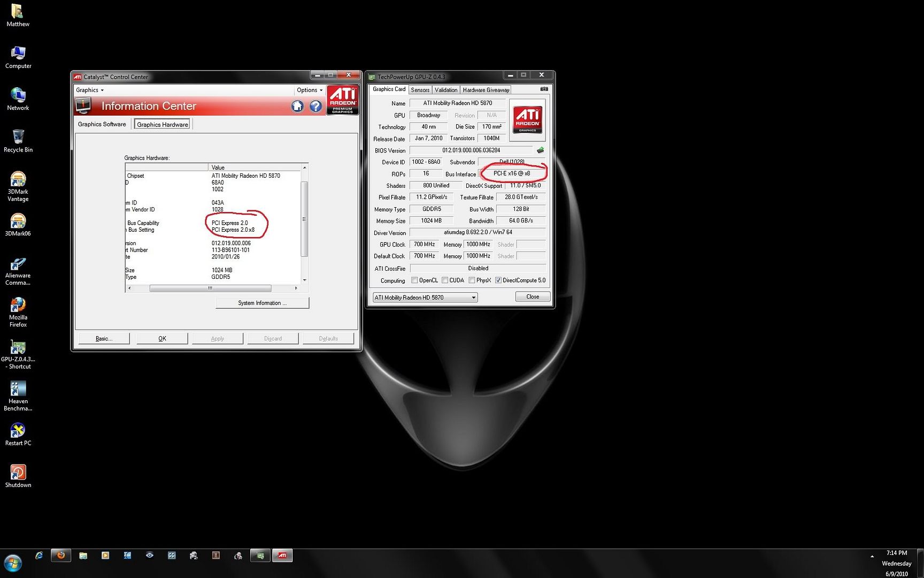Click the Discard button
Image resolution: width=924 pixels, height=578 pixels.
click(273, 339)
